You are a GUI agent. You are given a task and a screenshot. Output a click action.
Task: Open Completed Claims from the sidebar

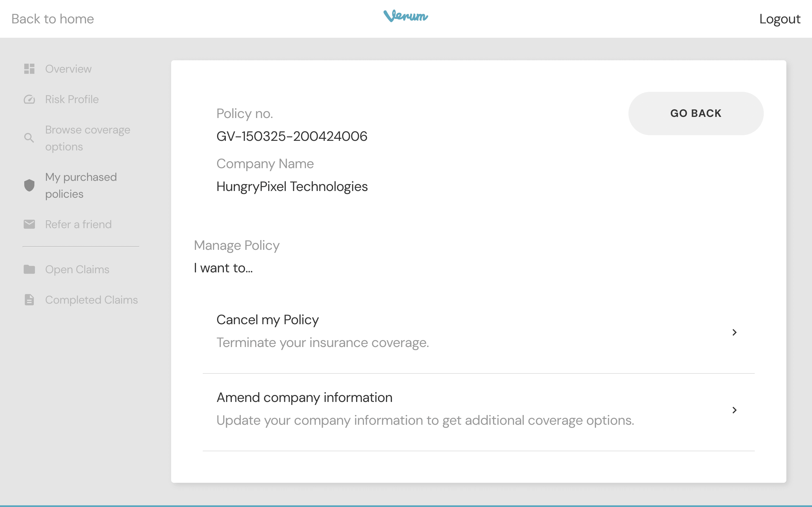(91, 300)
